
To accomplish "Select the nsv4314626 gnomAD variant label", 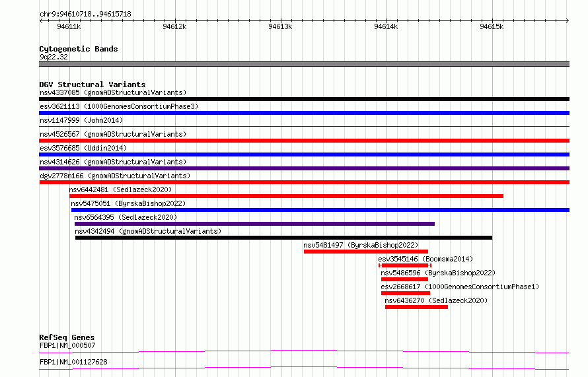I will pyautogui.click(x=113, y=162).
